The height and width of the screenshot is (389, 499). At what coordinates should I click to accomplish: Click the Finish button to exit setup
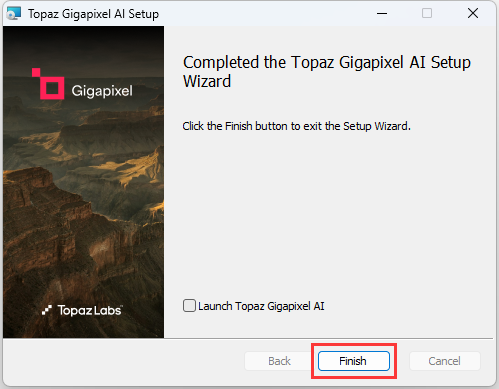pos(354,361)
